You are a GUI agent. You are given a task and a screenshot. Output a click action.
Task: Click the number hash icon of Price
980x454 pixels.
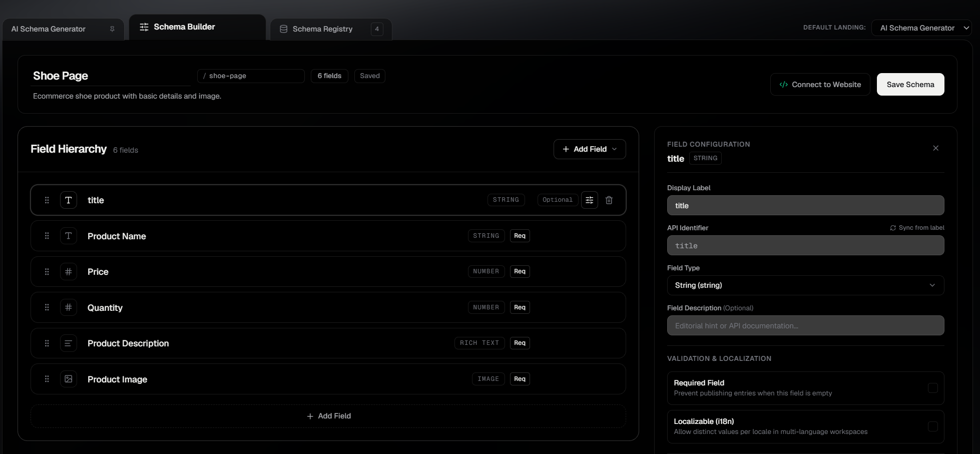click(69, 272)
